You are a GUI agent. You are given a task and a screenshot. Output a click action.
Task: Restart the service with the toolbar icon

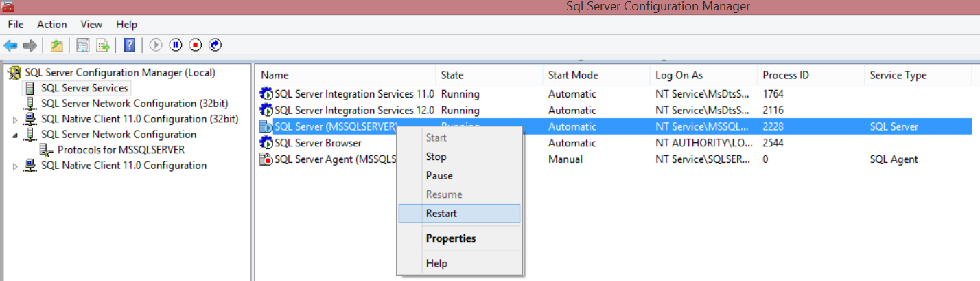215,45
